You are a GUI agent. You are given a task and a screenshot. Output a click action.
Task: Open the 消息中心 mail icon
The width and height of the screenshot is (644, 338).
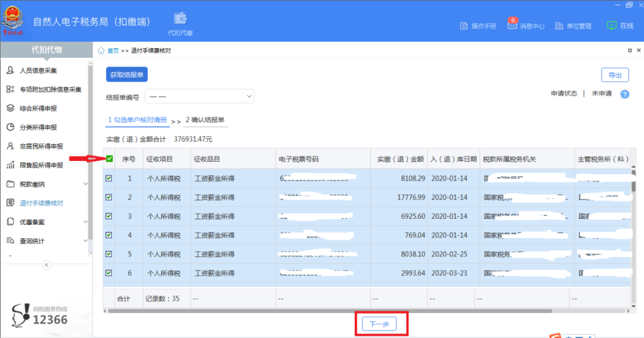[512, 26]
